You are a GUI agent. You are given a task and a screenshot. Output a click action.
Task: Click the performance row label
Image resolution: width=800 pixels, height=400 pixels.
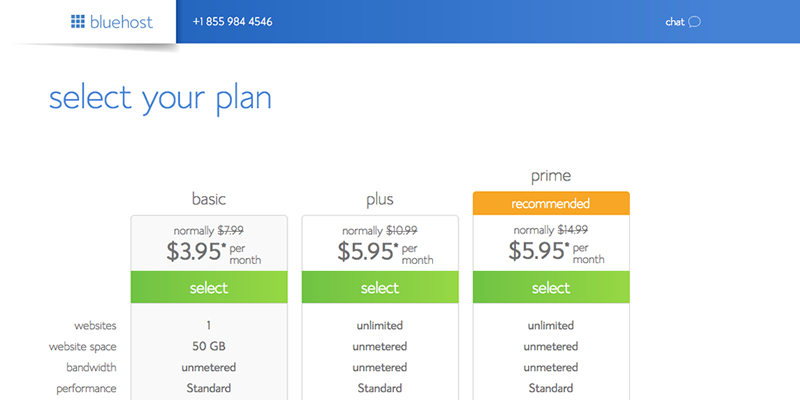86,389
